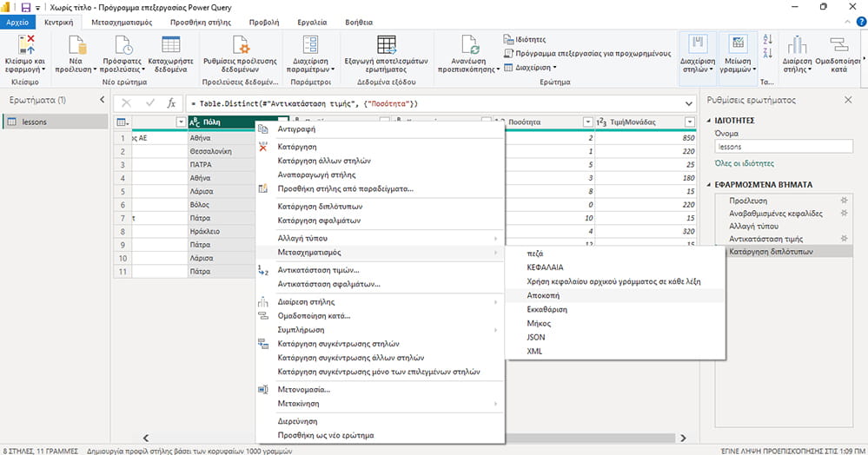Image resolution: width=868 pixels, height=455 pixels.
Task: Click the Ομαδοποίηση κατά ribbon icon
Action: pyautogui.click(x=838, y=44)
